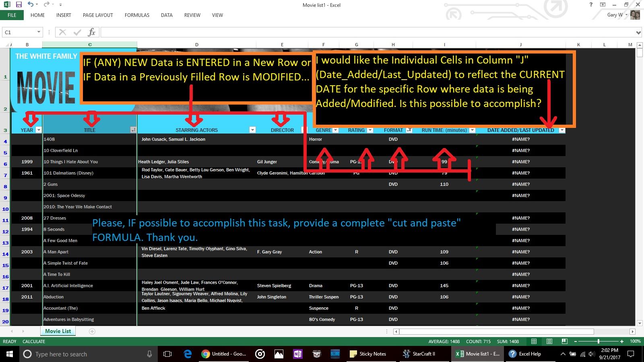This screenshot has width=644, height=362.
Task: Click the FILE menu button
Action: [x=12, y=15]
